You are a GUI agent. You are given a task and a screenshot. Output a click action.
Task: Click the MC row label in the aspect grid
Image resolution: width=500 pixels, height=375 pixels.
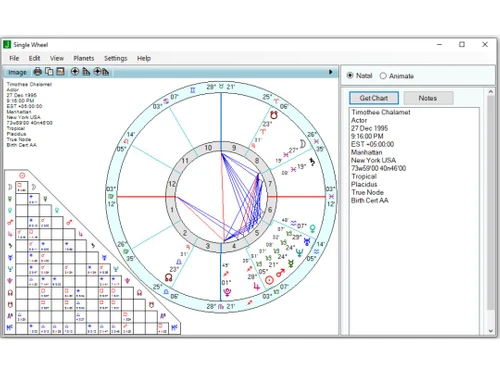pos(10,328)
